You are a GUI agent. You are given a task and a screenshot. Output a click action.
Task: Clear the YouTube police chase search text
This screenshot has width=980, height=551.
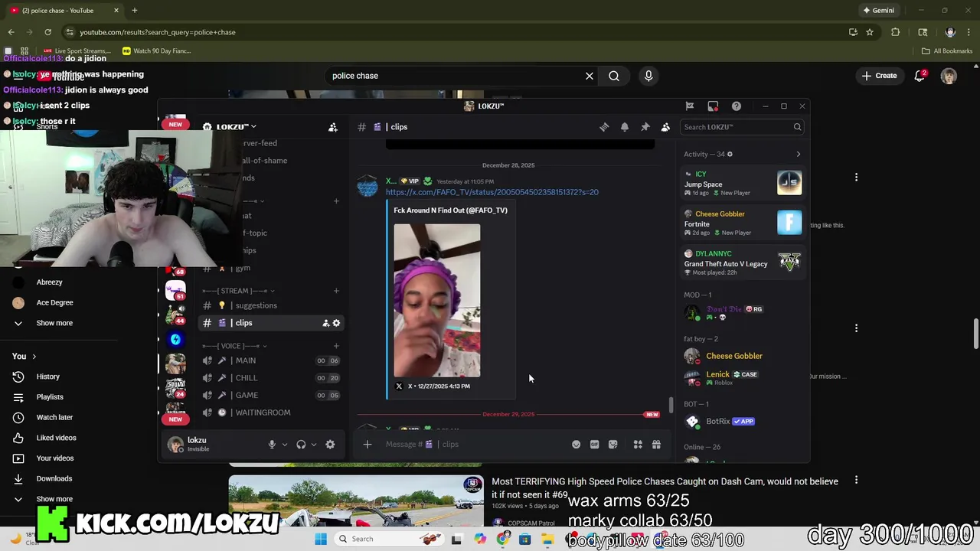point(590,76)
